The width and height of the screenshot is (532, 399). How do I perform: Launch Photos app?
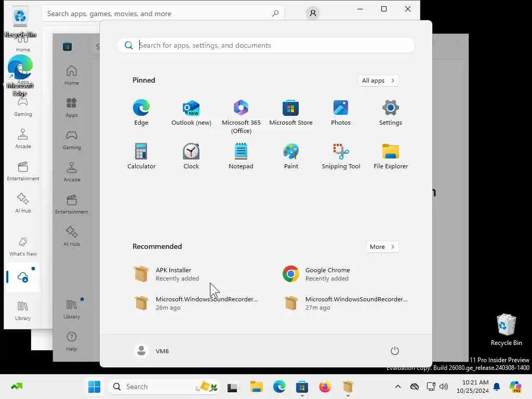coord(341,113)
